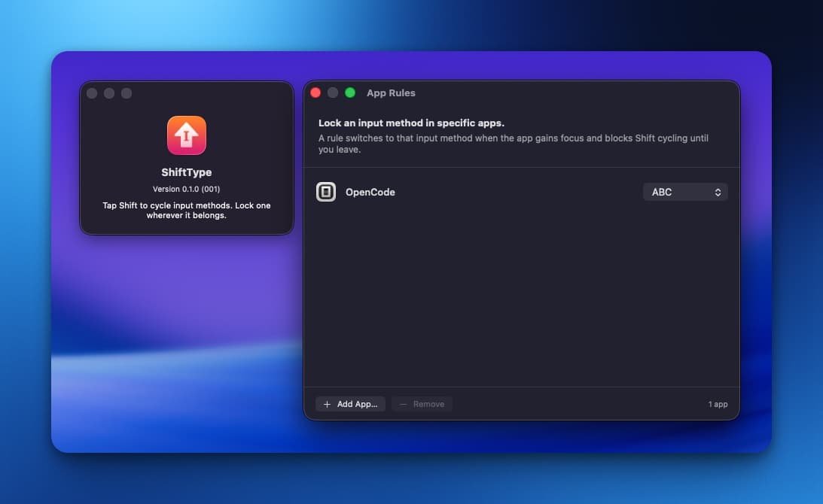Screen dimensions: 823x504
Task: Select the OpenCode row label
Action: (x=370, y=192)
